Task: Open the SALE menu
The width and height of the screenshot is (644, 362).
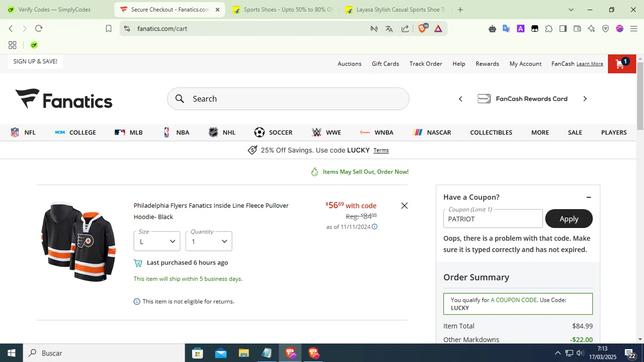Action: coord(575,132)
